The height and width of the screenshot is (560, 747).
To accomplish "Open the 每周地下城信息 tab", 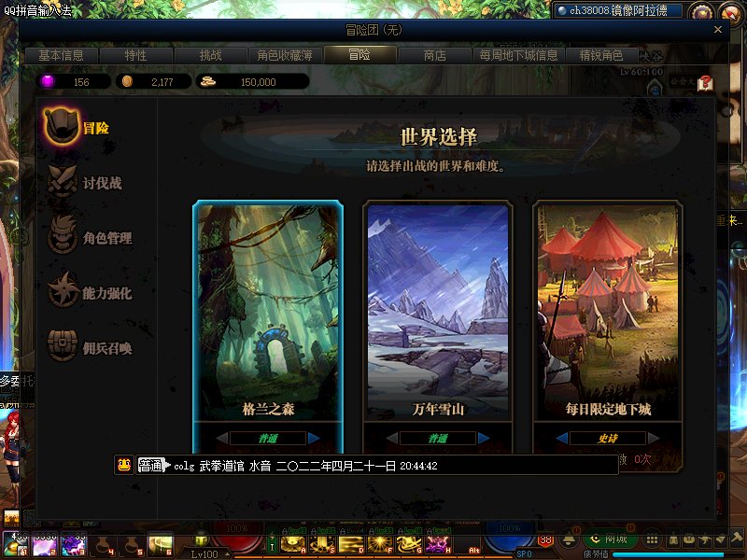I will click(518, 55).
